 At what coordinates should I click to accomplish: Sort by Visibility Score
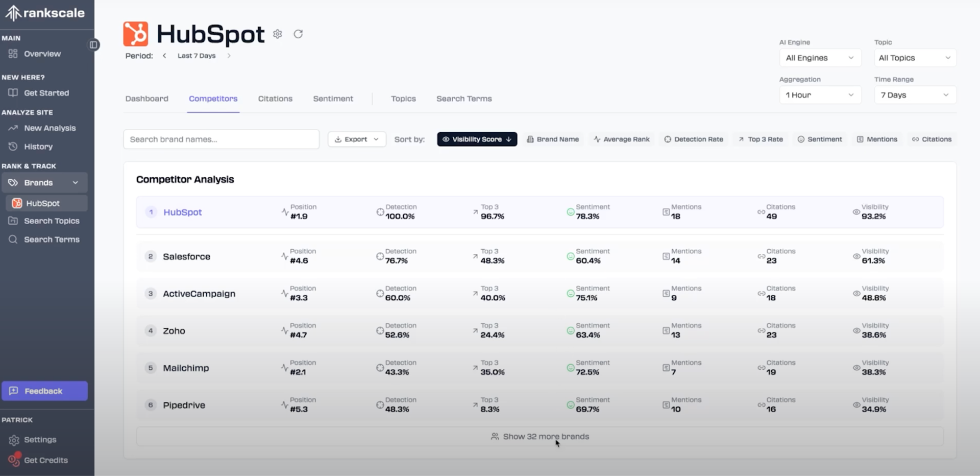(x=477, y=139)
